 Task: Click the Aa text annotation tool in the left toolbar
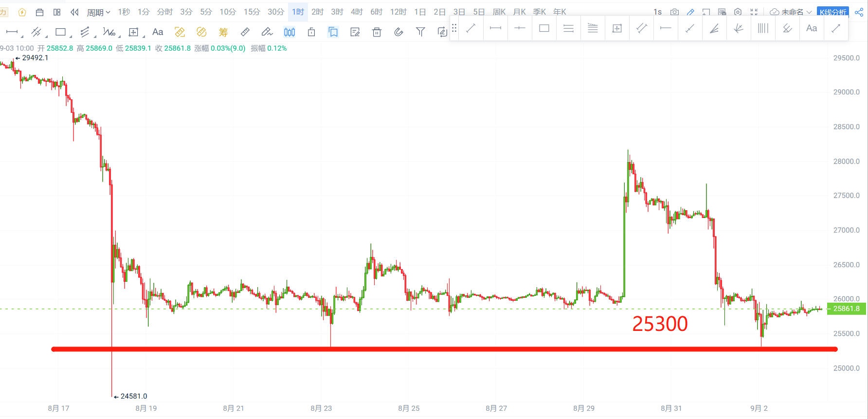coord(158,32)
